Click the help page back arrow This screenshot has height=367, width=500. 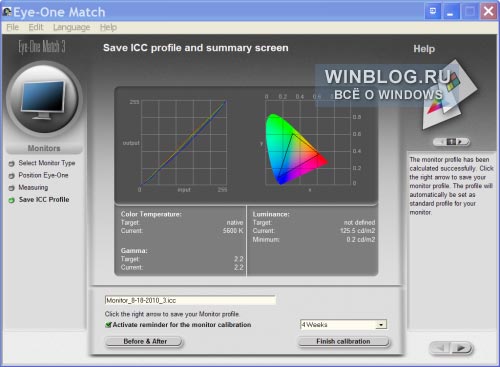pos(441,142)
